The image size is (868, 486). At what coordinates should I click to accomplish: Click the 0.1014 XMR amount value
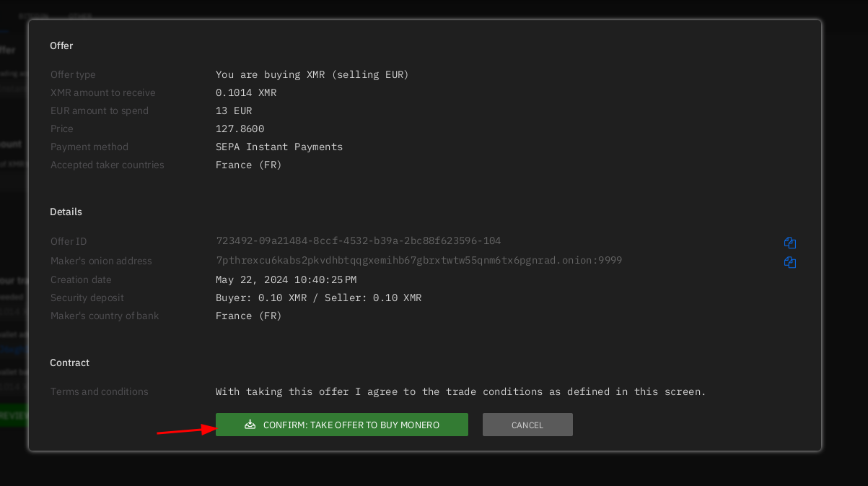tap(246, 93)
